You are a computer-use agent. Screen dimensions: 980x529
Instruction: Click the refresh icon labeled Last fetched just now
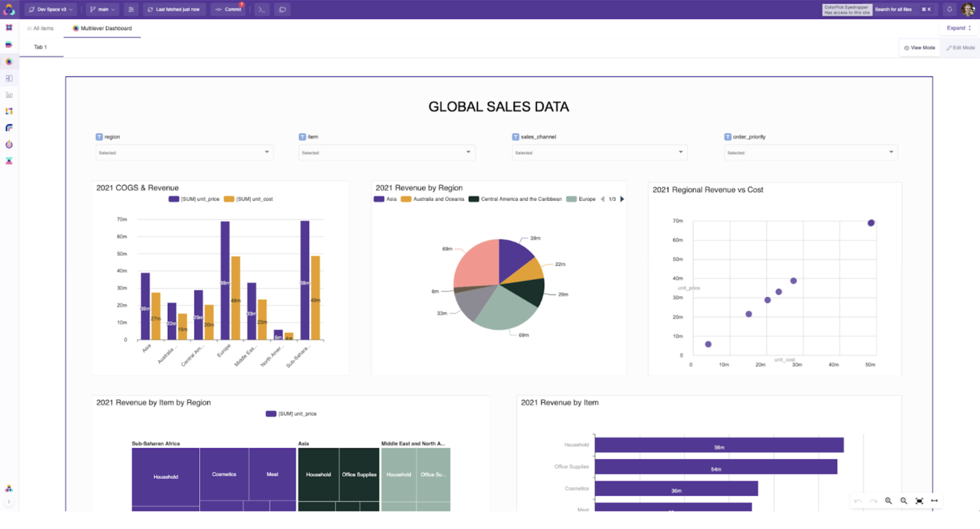pos(174,9)
